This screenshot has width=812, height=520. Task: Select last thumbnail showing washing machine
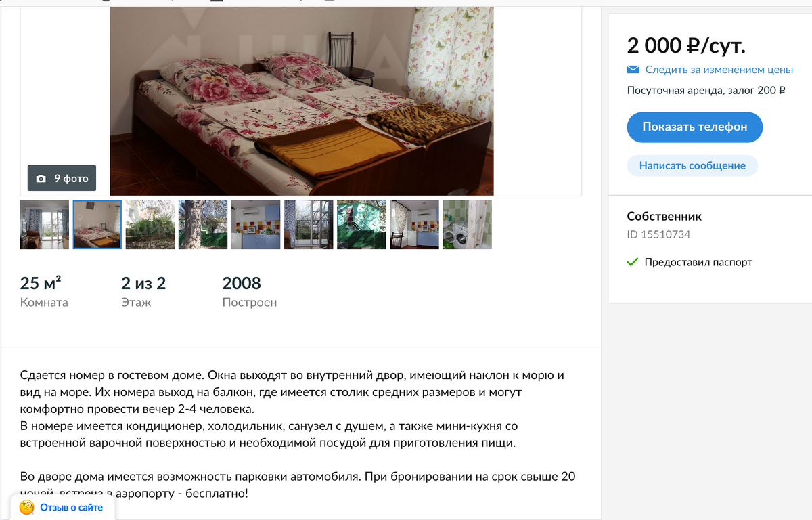[x=467, y=225]
